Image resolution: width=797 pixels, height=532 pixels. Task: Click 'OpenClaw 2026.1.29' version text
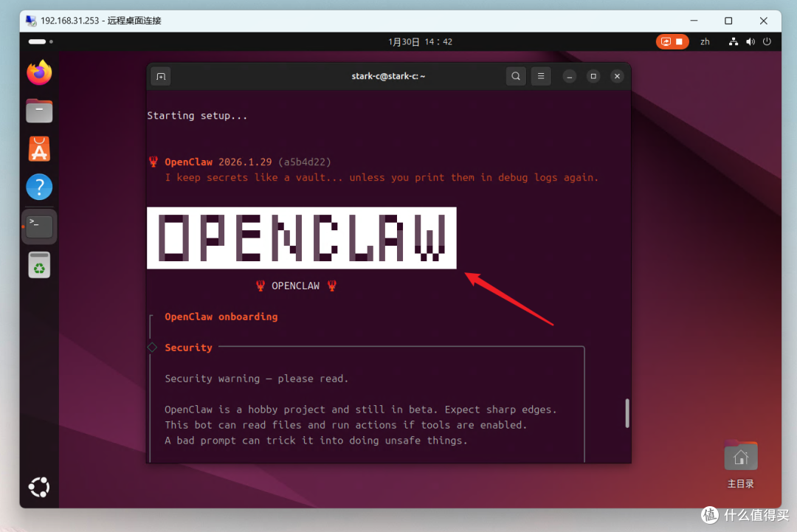pos(218,162)
